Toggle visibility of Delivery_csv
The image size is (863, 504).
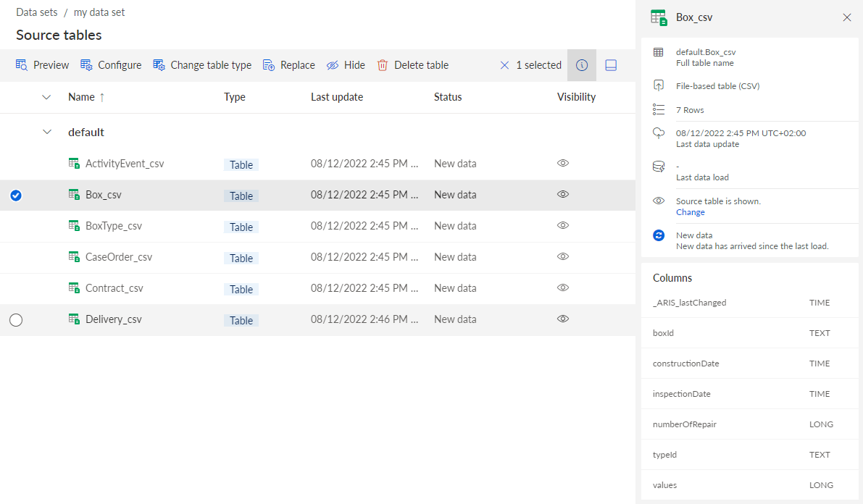click(562, 319)
